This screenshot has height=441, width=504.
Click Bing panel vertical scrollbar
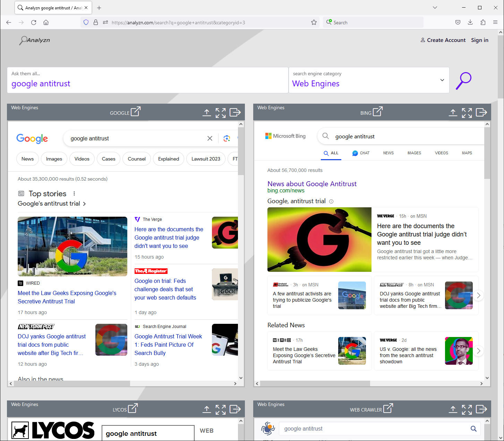point(487,153)
